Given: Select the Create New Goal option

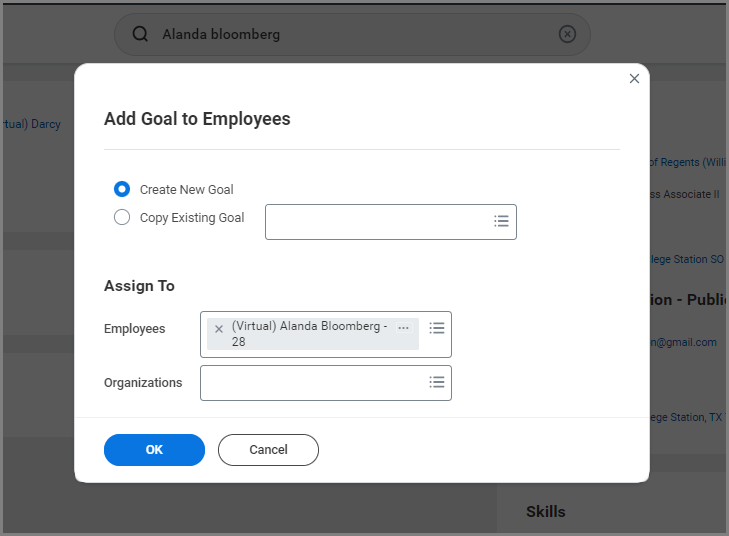Looking at the screenshot, I should [122, 189].
